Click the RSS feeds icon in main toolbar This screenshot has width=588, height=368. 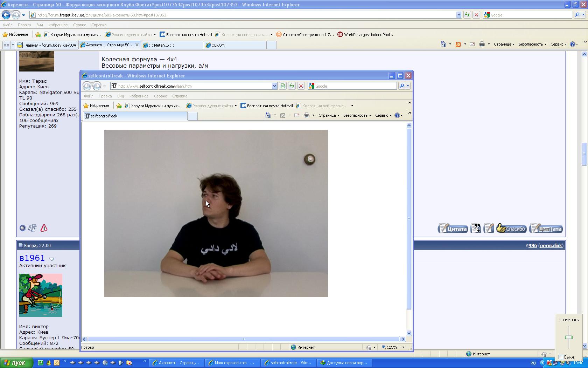[x=458, y=45]
